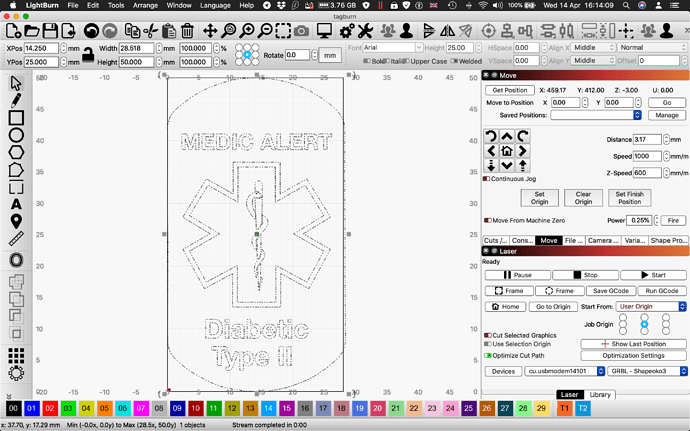Open the Tools menu
This screenshot has height=431, width=690.
(x=116, y=5)
